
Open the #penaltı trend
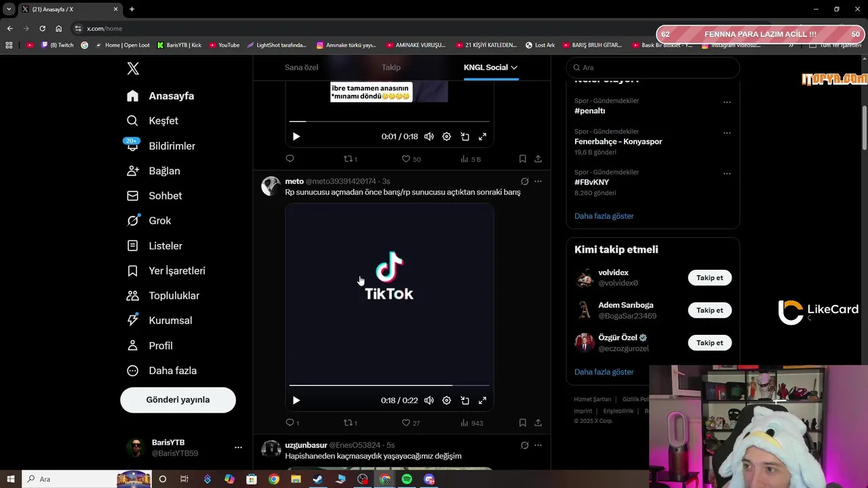[589, 110]
